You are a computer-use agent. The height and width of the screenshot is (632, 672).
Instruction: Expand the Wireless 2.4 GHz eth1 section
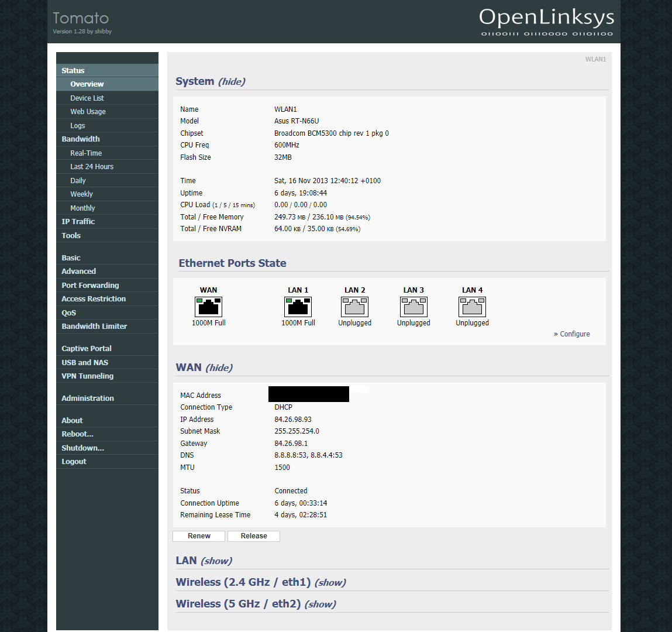pos(330,582)
